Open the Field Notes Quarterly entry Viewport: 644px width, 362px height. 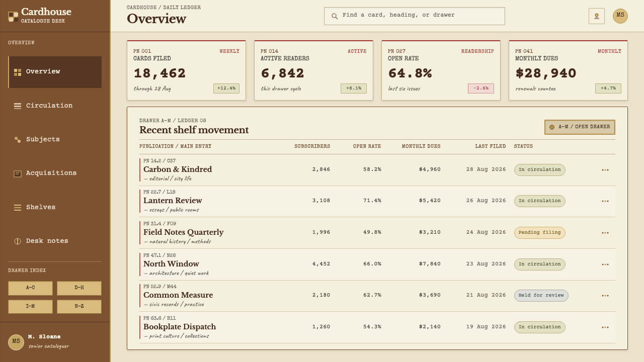tap(183, 232)
